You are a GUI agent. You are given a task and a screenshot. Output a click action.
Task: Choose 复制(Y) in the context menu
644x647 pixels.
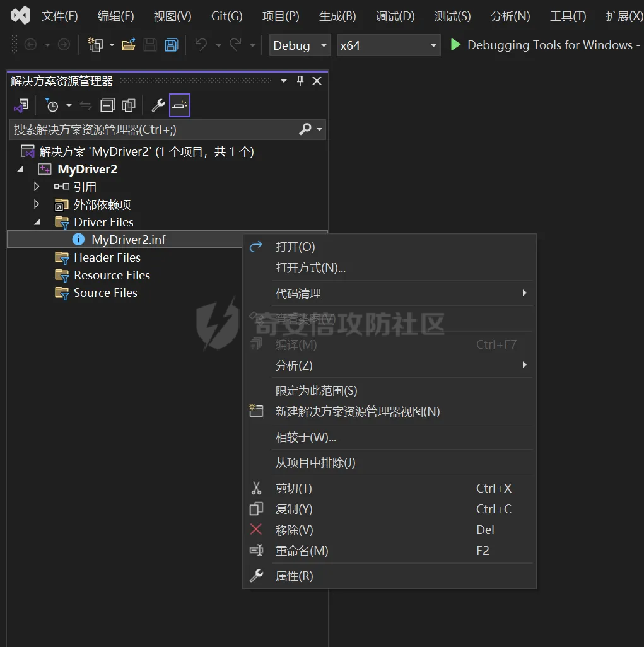389,509
